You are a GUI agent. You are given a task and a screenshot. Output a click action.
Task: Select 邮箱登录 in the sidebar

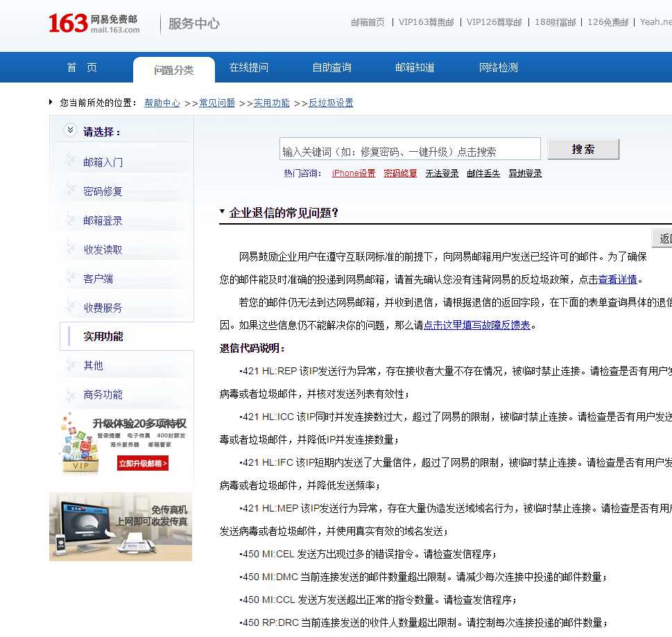coord(103,220)
